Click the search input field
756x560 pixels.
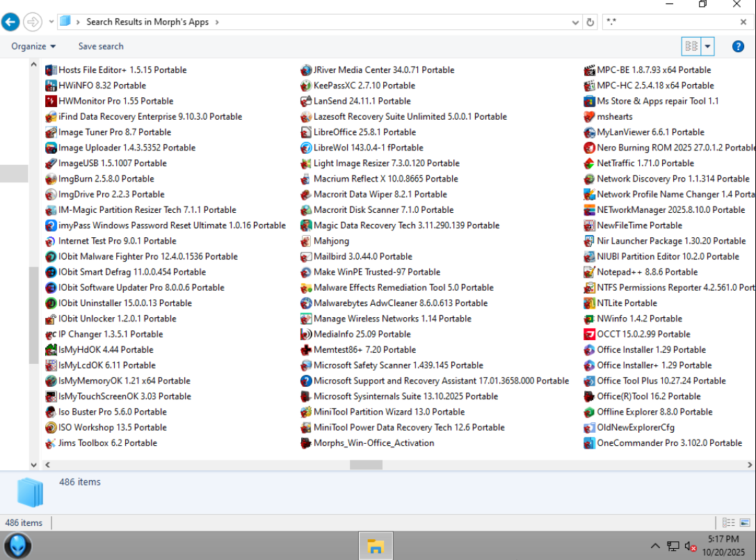click(x=671, y=22)
